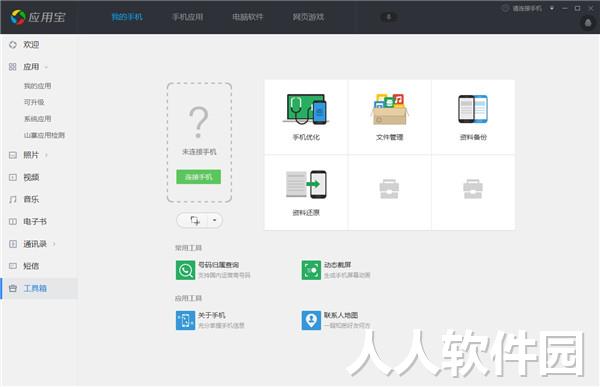
Task: Launch the 号码归属查询 number lookup tool
Action: point(213,270)
